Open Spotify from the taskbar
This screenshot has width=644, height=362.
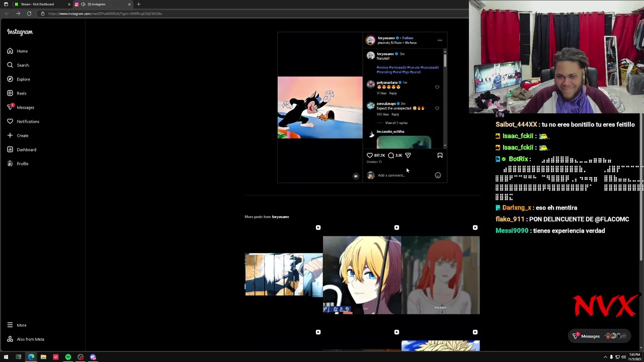pyautogui.click(x=68, y=357)
